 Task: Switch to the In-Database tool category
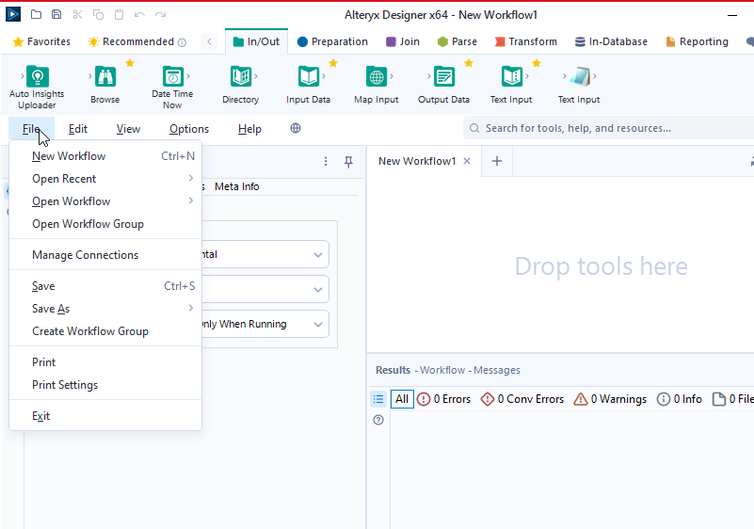click(x=611, y=42)
